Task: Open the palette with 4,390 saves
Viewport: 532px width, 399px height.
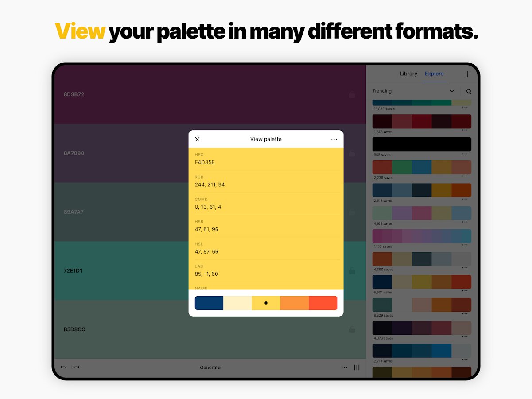Action: pyautogui.click(x=422, y=259)
